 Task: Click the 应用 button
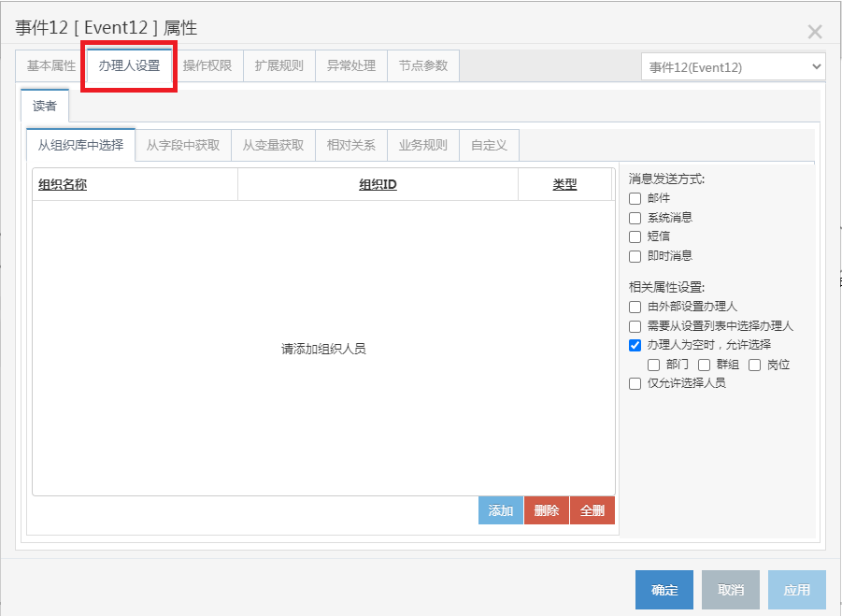pos(797,590)
